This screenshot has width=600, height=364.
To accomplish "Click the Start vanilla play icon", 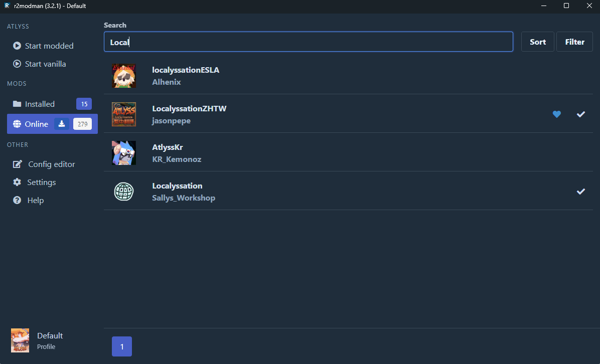I will (x=17, y=64).
